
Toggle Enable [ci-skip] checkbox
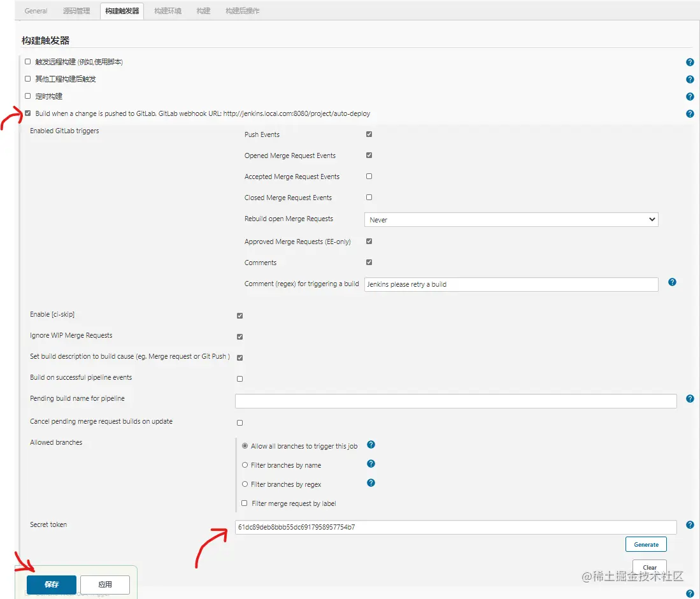(239, 316)
